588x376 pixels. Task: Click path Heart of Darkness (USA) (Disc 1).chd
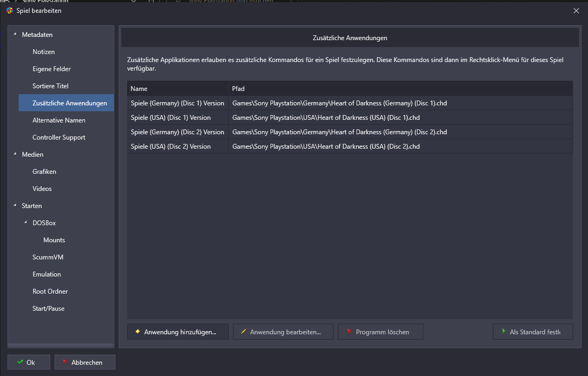click(x=326, y=118)
